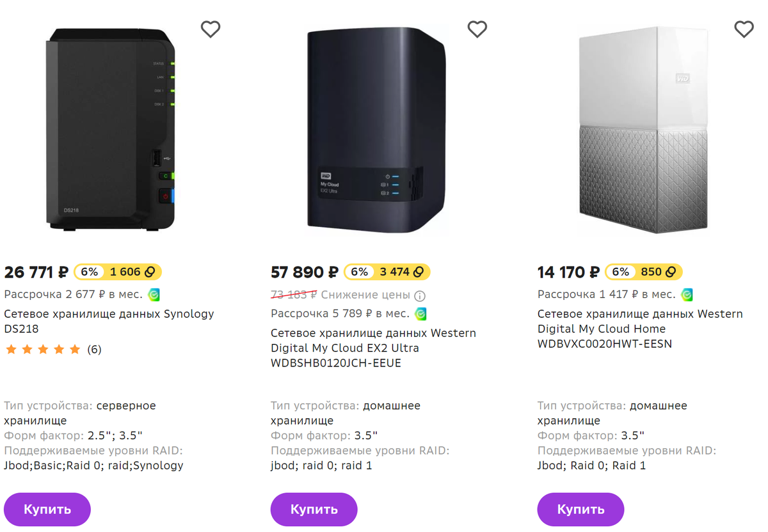Click green installment icon under 26 771 ₽

154,295
